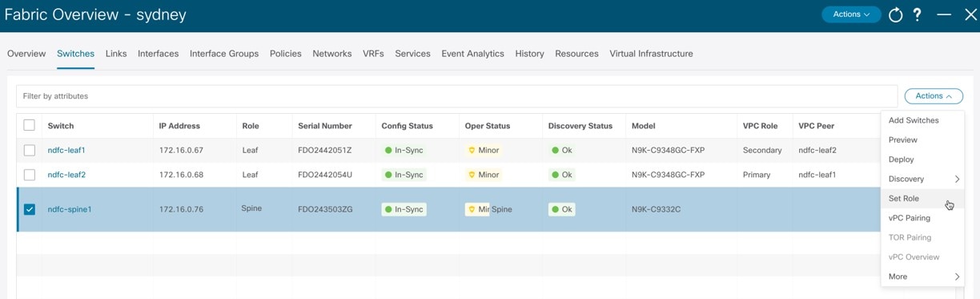Click the In-Sync status for ndfc-leaf1

tap(404, 150)
